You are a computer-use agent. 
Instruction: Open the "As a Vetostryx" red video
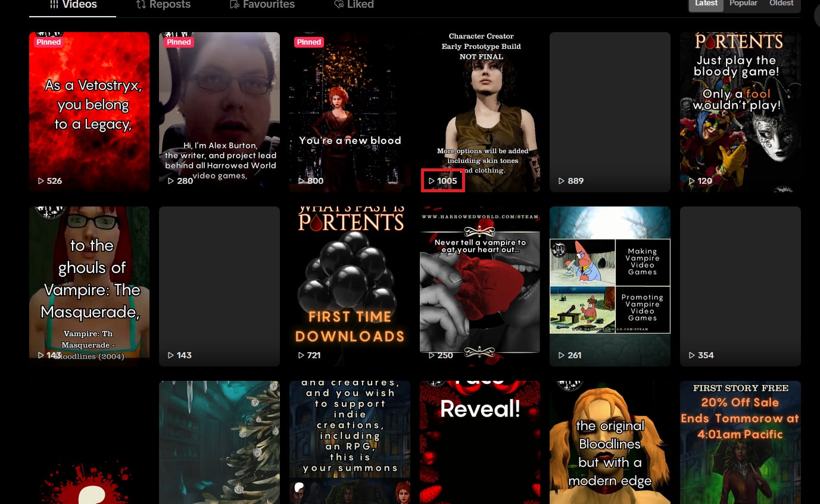pyautogui.click(x=89, y=112)
